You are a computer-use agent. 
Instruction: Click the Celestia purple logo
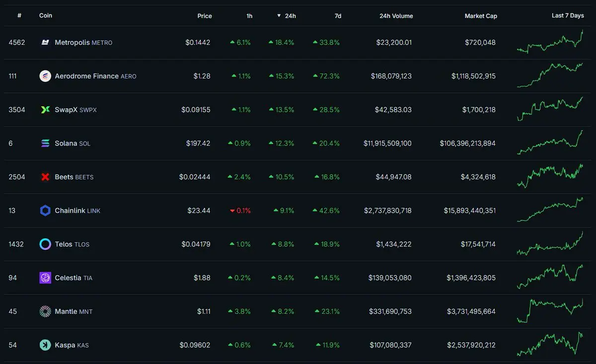(45, 278)
